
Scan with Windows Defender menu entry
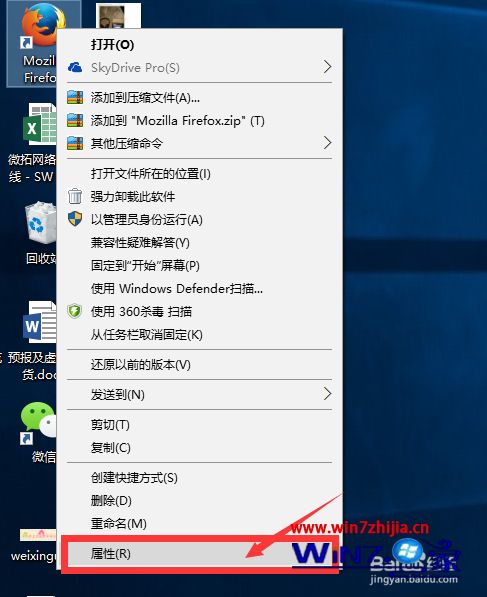(x=200, y=289)
